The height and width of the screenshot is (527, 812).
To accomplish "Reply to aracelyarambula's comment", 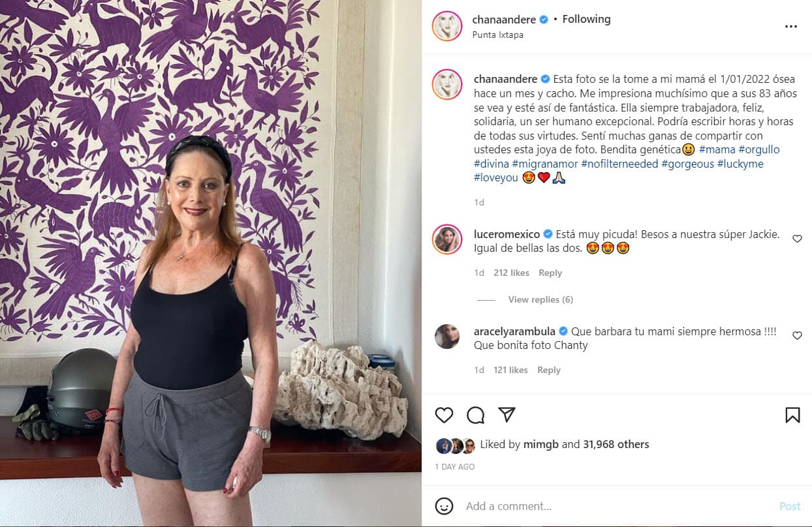I will 549,370.
